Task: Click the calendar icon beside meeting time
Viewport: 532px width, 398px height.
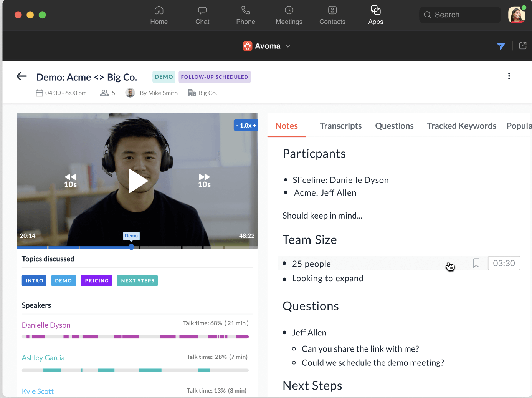Action: 40,93
